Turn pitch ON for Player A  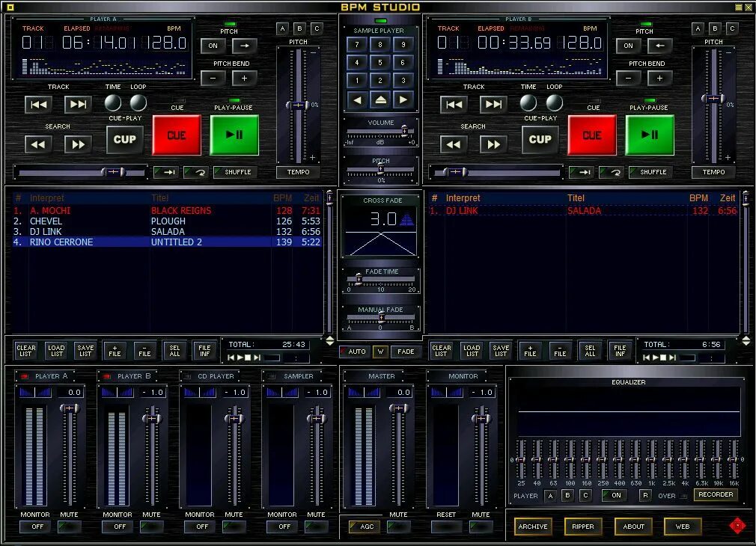(213, 46)
